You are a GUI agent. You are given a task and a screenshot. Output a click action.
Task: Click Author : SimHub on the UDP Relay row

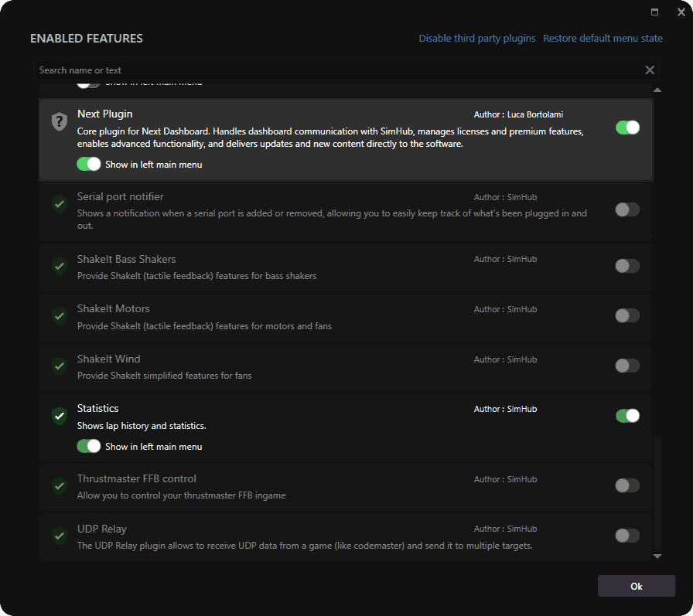point(505,529)
